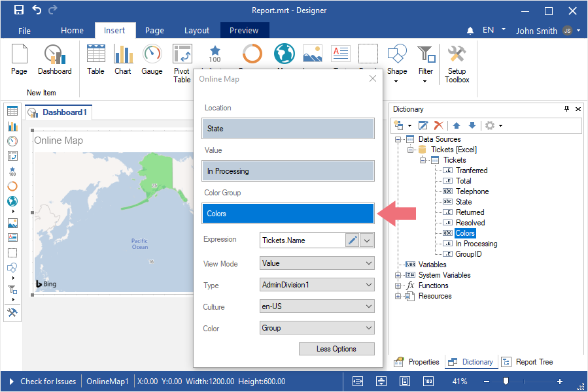This screenshot has height=392, width=588.
Task: Click the Save icon in the title bar
Action: [19, 10]
